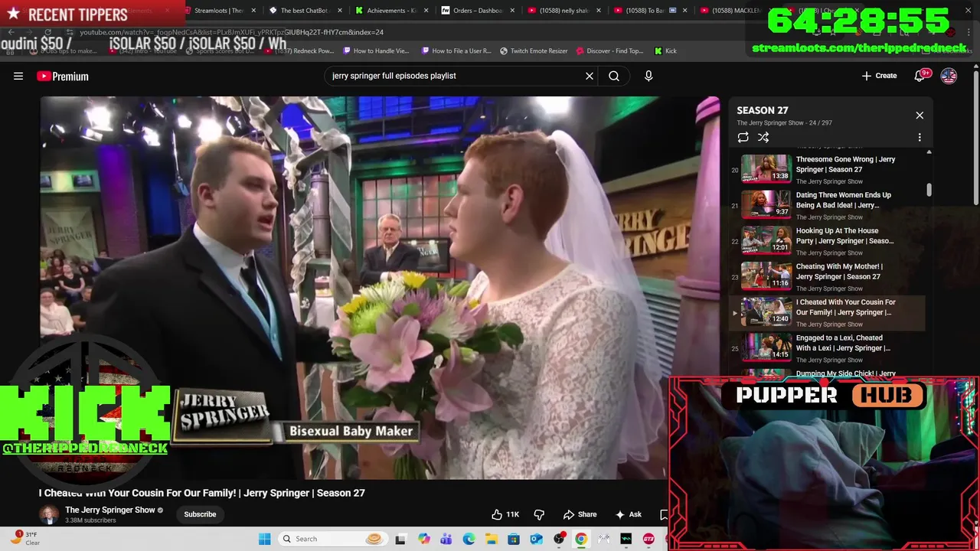Switch to Chrome on the taskbar
980x551 pixels.
pyautogui.click(x=581, y=539)
